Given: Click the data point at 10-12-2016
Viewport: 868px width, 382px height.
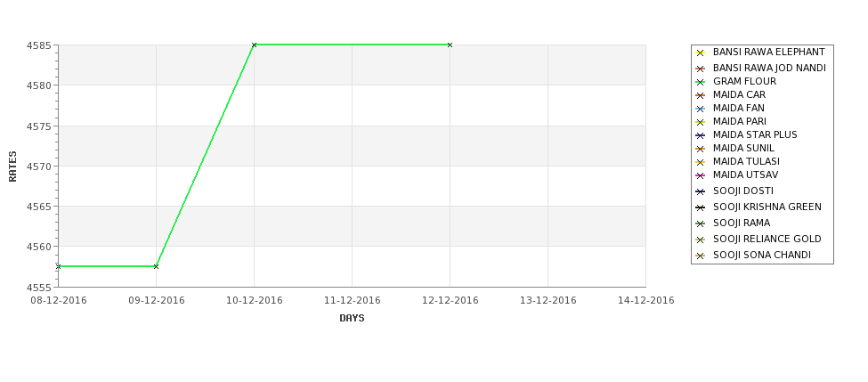Looking at the screenshot, I should 254,45.
